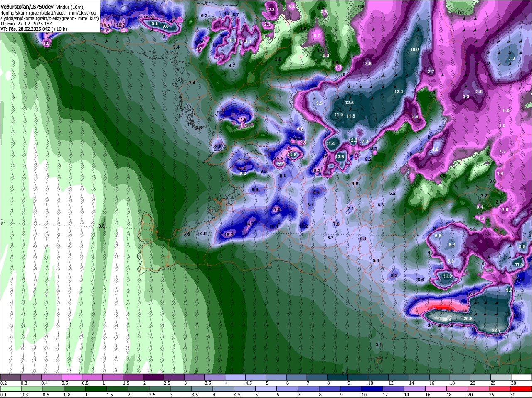
Task: Click the 9.9 map value
Action: tap(316, 193)
